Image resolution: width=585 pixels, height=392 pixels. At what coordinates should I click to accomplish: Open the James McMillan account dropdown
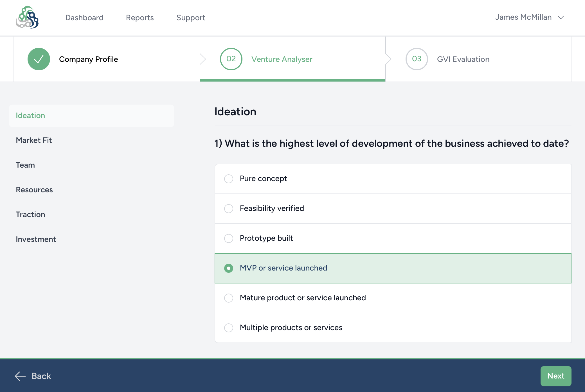pos(523,17)
